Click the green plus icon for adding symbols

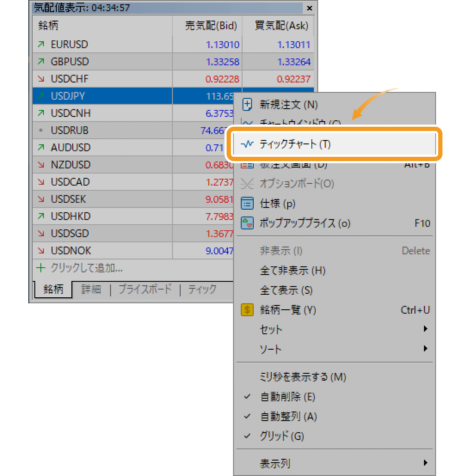41,268
